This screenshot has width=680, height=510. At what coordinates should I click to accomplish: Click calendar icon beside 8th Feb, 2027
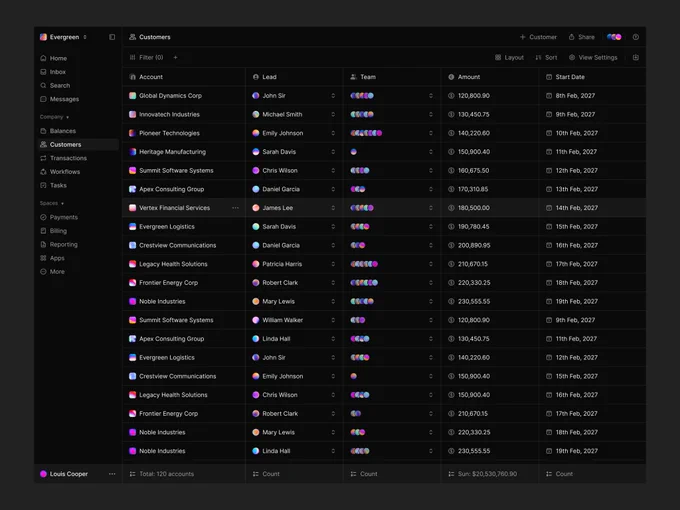coord(549,96)
